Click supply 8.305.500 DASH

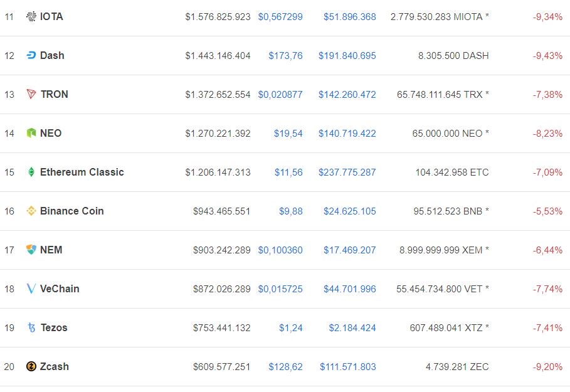click(x=453, y=56)
